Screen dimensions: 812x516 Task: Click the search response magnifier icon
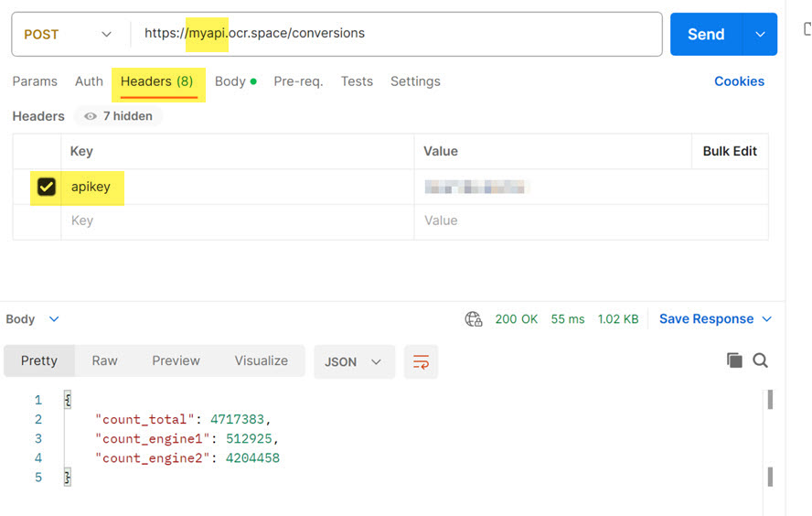[x=760, y=360]
